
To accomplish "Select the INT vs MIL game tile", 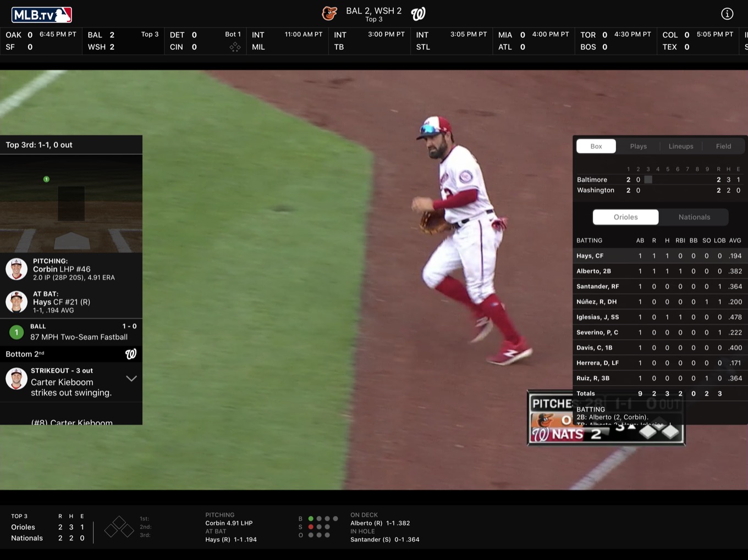I will [x=287, y=41].
